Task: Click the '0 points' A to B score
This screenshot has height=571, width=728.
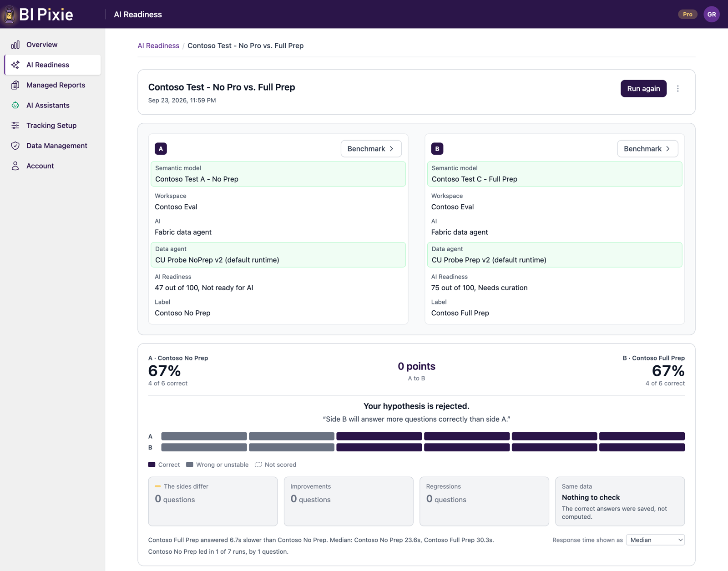Action: click(x=416, y=366)
